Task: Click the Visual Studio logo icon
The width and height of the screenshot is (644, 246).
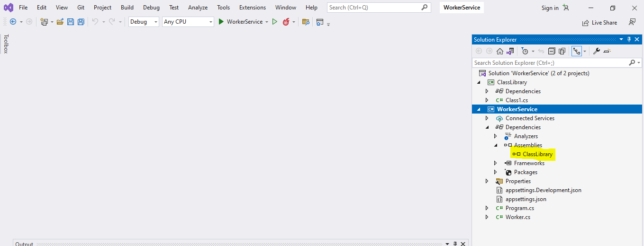Action: tap(9, 8)
